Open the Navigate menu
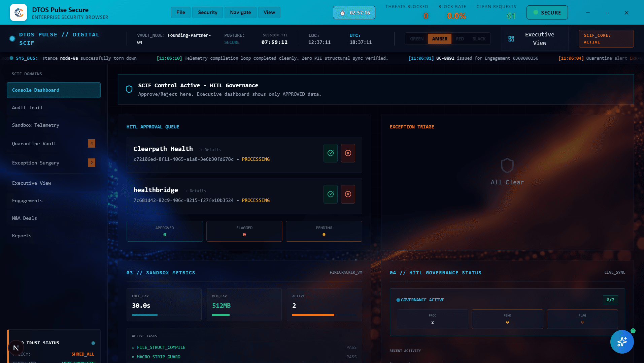 pos(240,12)
